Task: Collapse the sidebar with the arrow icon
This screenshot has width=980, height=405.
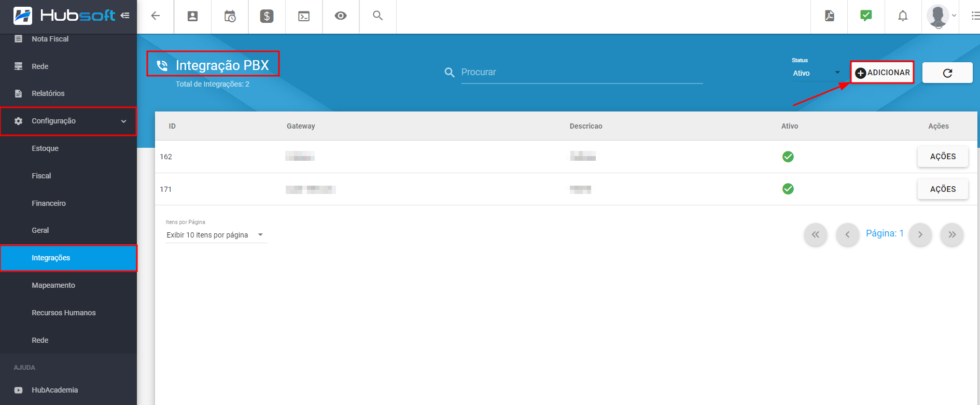Action: tap(125, 16)
